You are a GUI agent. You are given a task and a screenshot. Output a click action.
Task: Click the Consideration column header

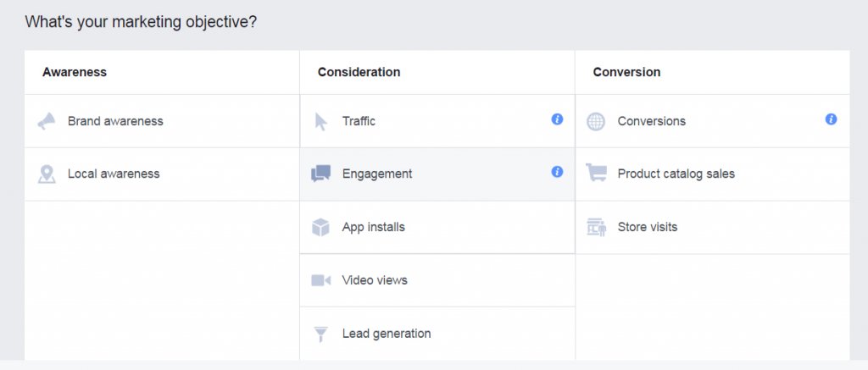(359, 72)
